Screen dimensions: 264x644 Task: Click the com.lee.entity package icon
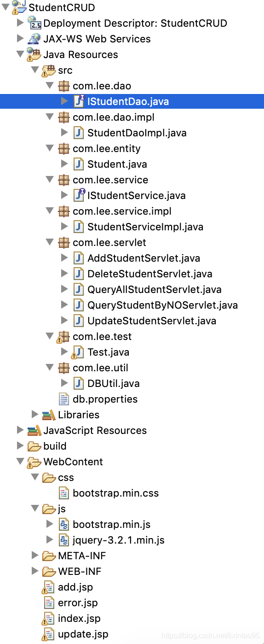click(x=64, y=148)
